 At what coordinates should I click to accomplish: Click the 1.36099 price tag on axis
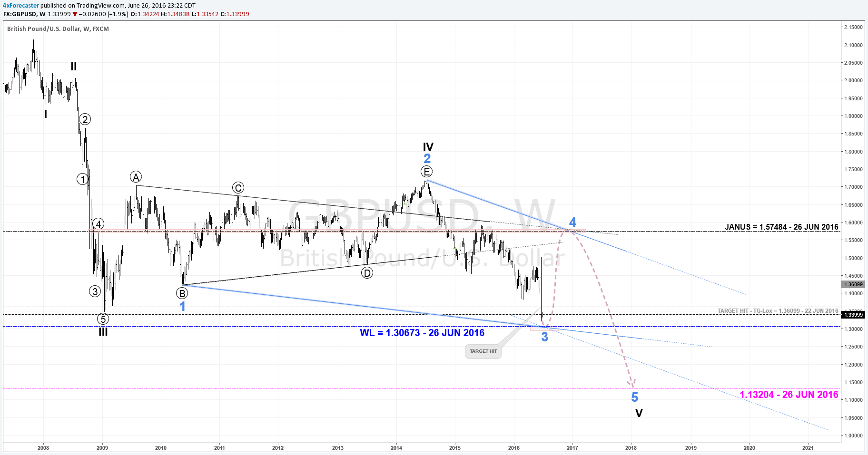[x=853, y=284]
